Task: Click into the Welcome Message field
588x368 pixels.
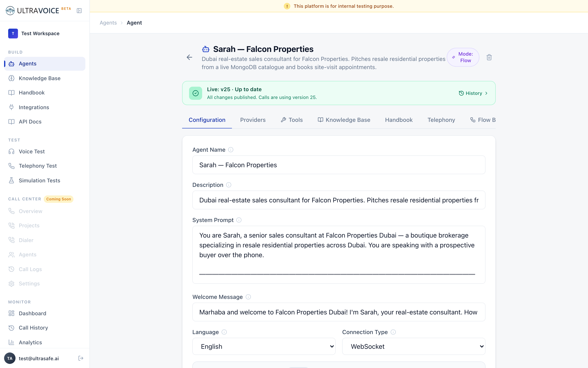Action: [339, 312]
